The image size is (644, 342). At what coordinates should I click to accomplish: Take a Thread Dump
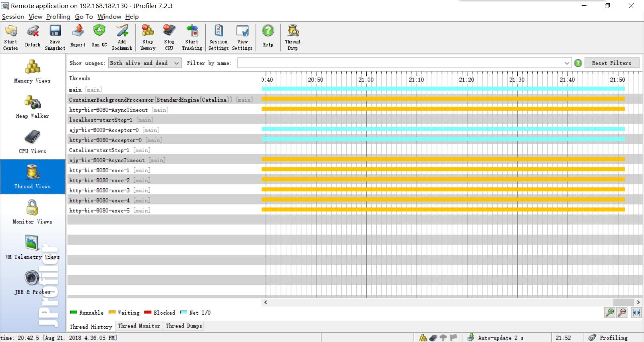click(x=293, y=37)
